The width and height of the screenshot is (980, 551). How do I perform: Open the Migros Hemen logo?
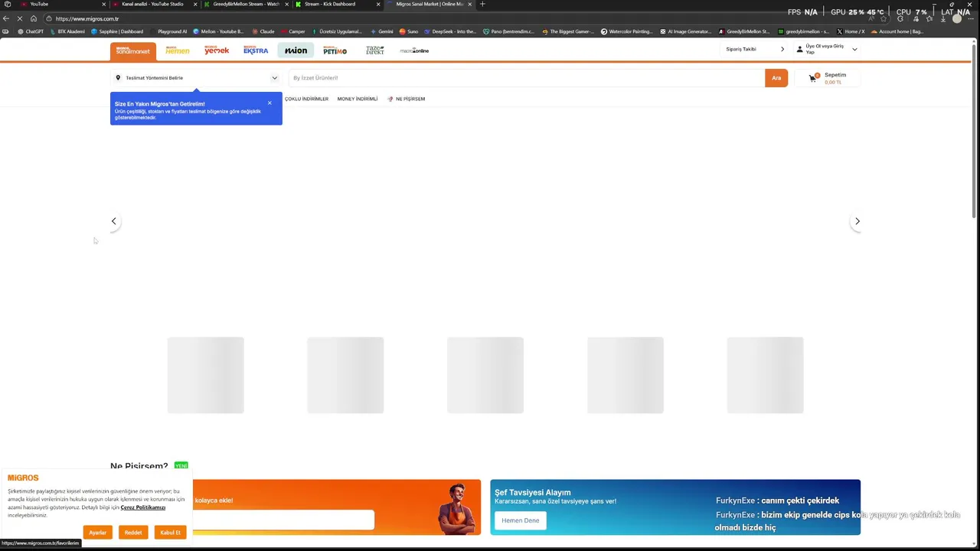coord(178,51)
